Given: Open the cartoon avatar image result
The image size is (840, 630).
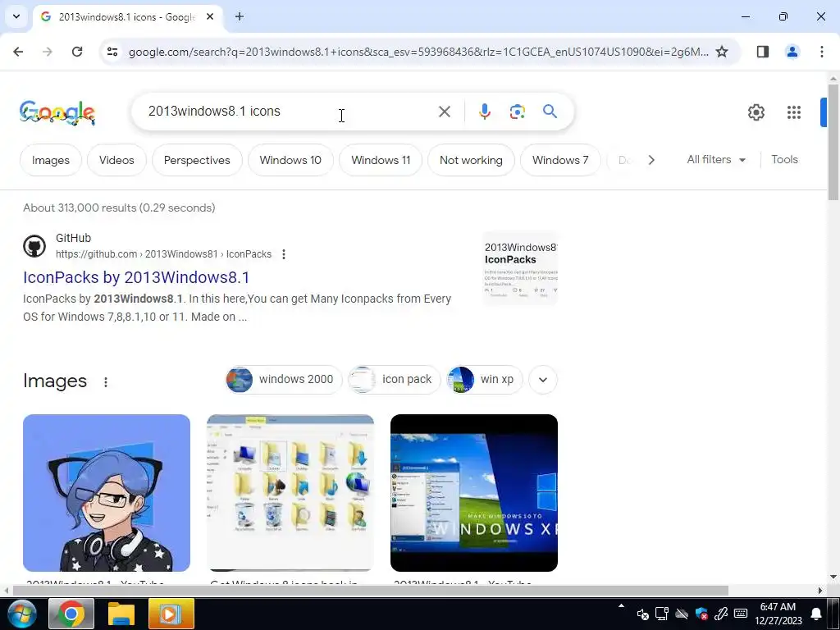Looking at the screenshot, I should pyautogui.click(x=107, y=493).
